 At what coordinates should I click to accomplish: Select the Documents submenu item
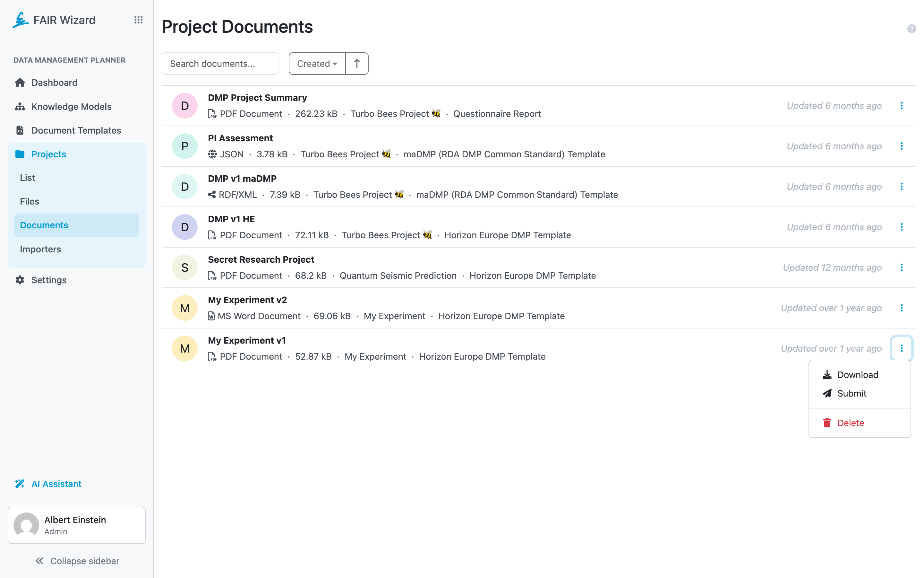point(76,225)
